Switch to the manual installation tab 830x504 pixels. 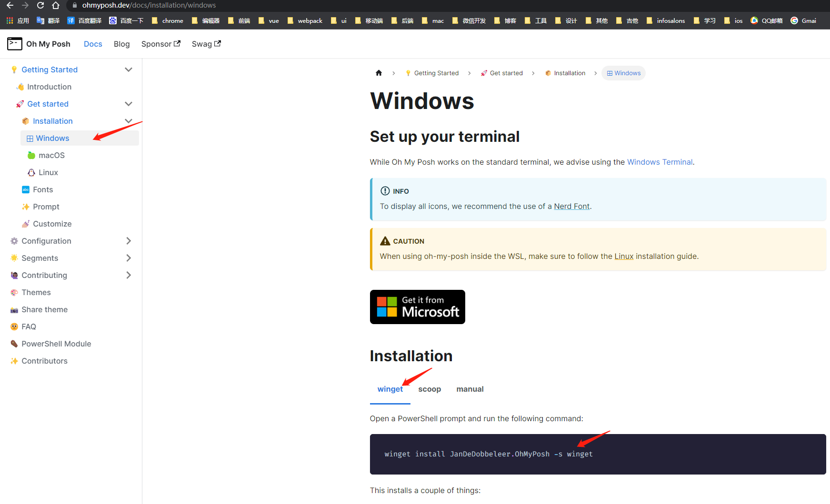pos(470,389)
